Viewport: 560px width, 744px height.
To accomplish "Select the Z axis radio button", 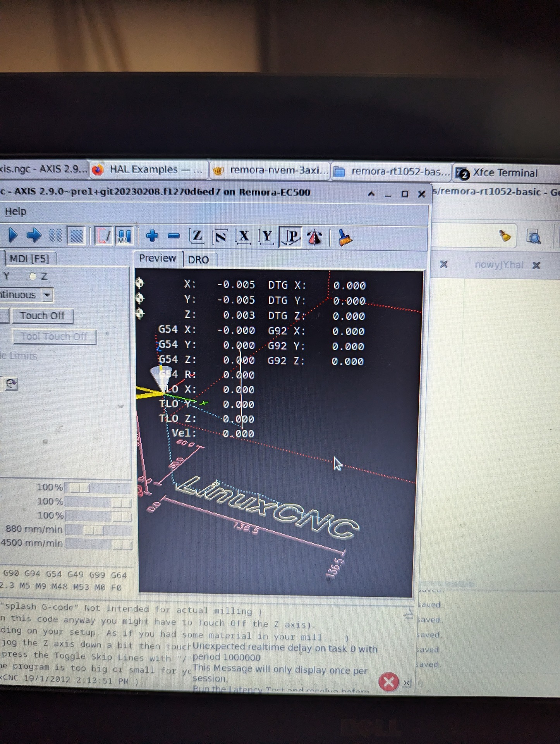I will (x=33, y=276).
